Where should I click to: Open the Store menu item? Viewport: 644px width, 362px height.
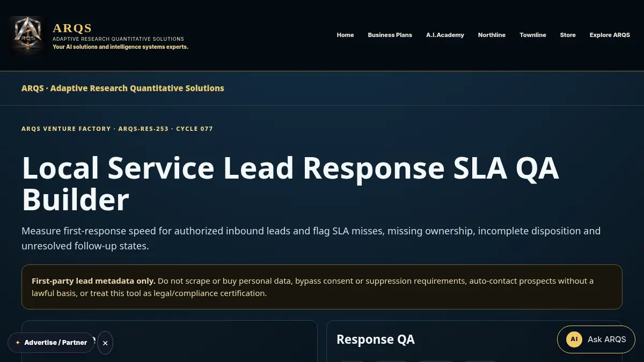pos(568,35)
